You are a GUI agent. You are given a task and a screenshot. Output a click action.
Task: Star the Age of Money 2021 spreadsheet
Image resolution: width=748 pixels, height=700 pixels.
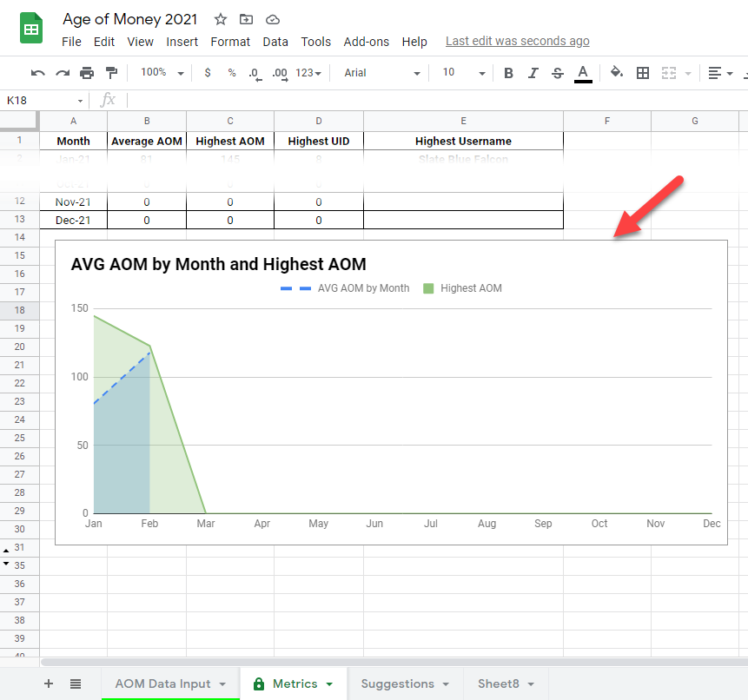pyautogui.click(x=222, y=18)
